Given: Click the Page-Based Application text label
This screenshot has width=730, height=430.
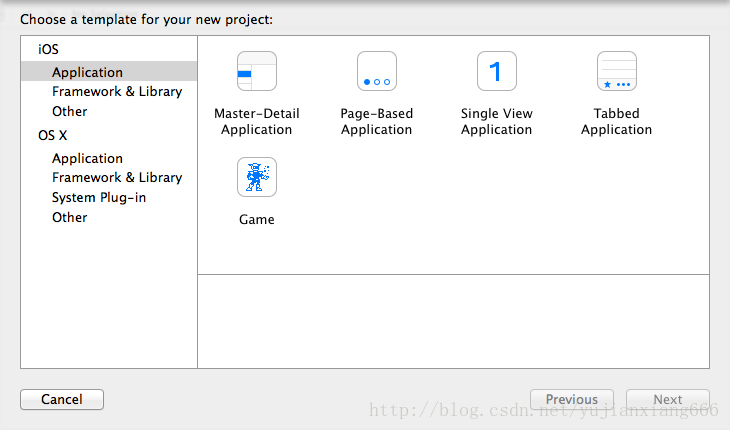Looking at the screenshot, I should pyautogui.click(x=377, y=121).
